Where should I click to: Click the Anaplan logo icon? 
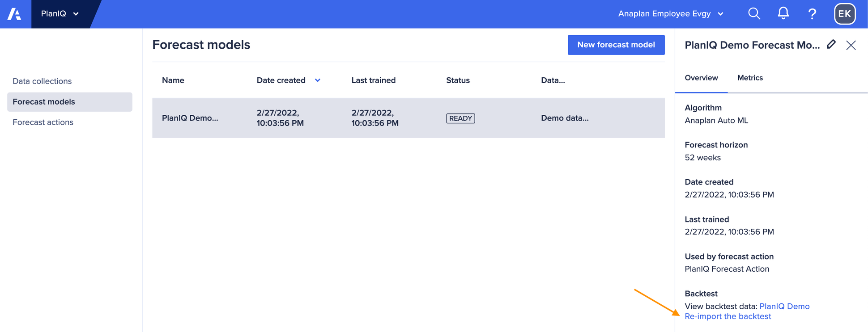coord(14,14)
